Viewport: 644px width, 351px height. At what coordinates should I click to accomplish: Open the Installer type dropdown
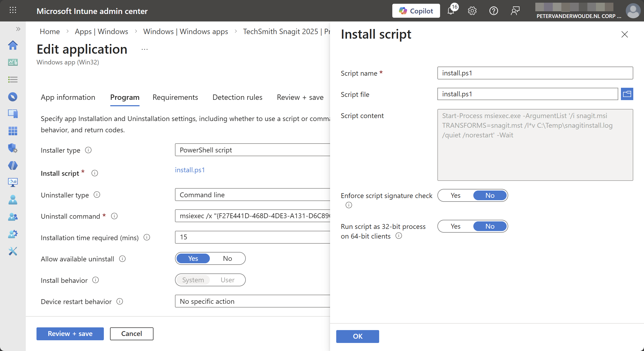[252, 150]
